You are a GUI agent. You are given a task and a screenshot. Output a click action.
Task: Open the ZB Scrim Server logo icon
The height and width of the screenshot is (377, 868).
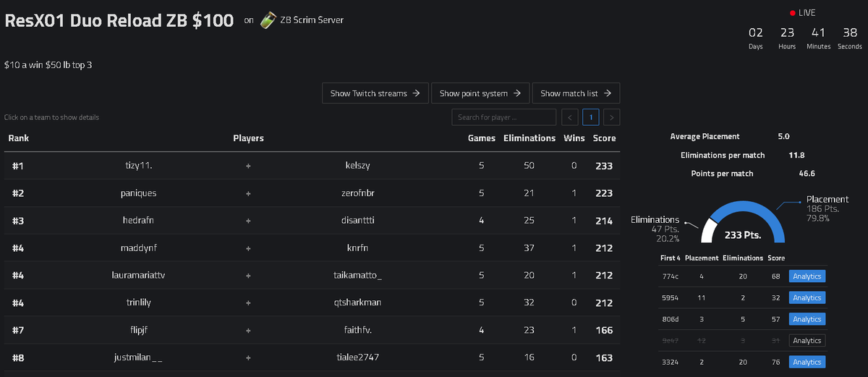(x=268, y=20)
